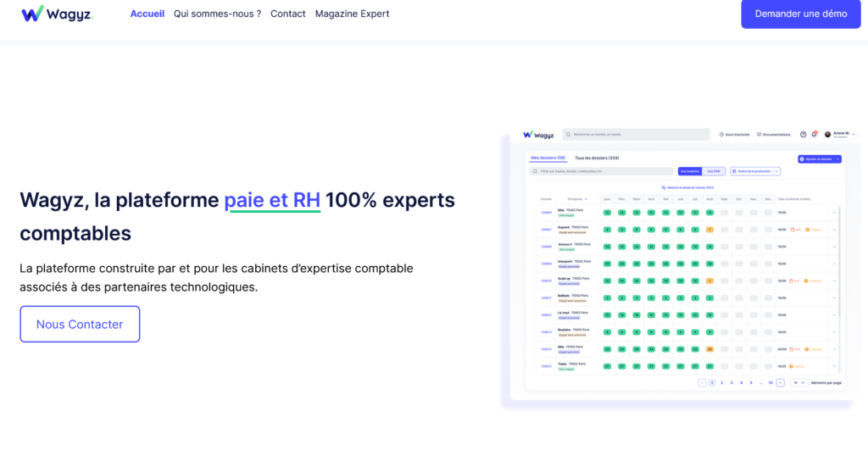This screenshot has height=450, width=868.
Task: Go to next page with the right arrow
Action: tap(781, 382)
